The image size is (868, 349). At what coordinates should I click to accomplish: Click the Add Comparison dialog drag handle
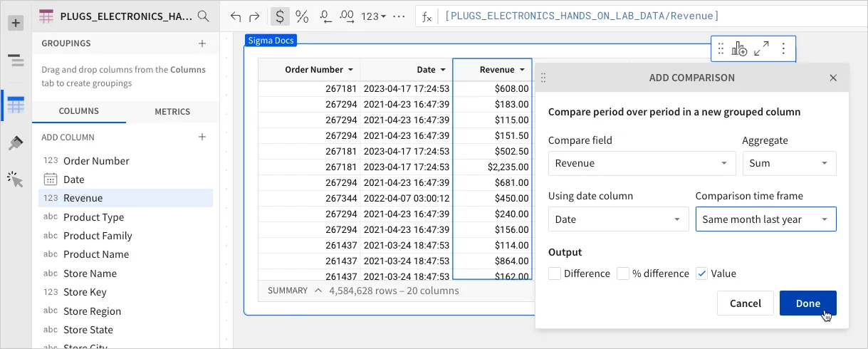coord(543,78)
